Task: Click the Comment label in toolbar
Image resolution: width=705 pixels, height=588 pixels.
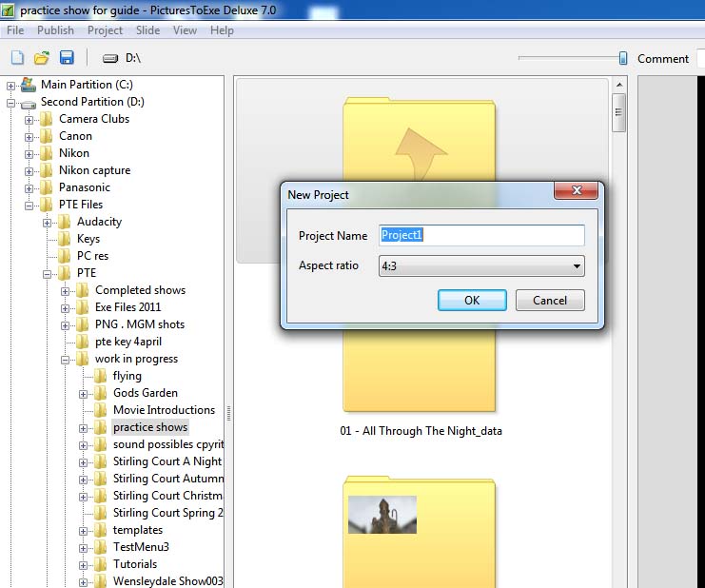Action: click(x=663, y=58)
